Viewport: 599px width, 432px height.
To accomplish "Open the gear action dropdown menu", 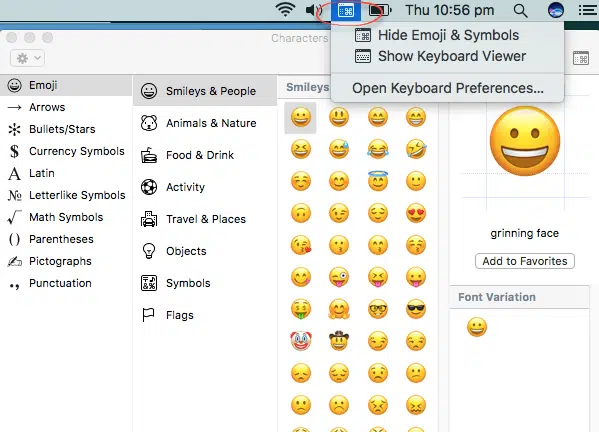I will tap(28, 58).
